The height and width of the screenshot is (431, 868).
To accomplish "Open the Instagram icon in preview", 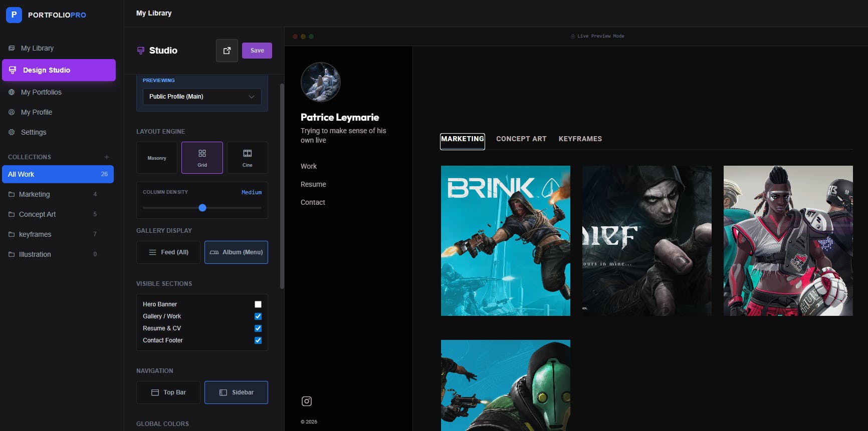I will pos(307,401).
